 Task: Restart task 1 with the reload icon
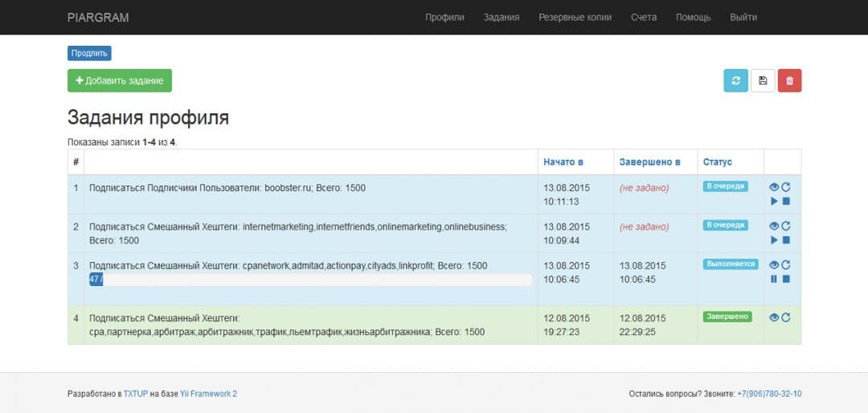pyautogui.click(x=786, y=187)
